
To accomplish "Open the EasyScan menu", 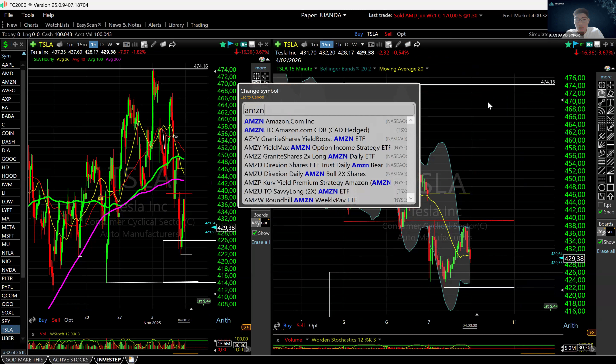I will click(x=89, y=25).
